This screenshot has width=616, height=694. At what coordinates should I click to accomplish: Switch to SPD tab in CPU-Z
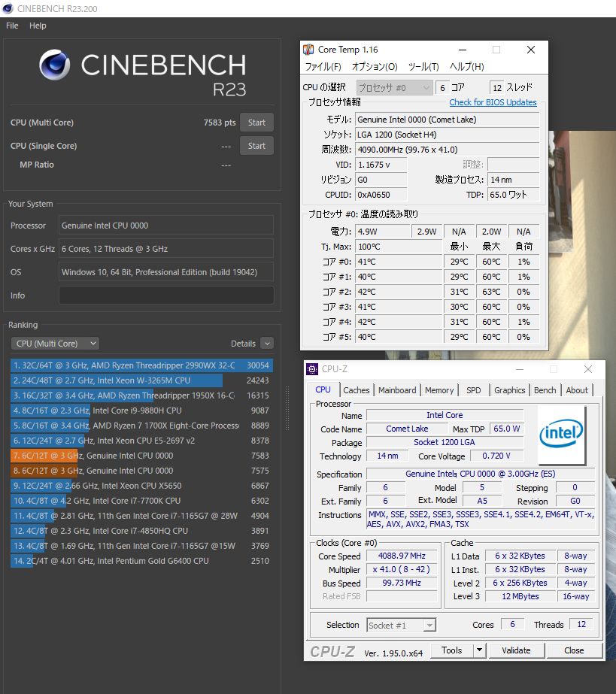473,390
